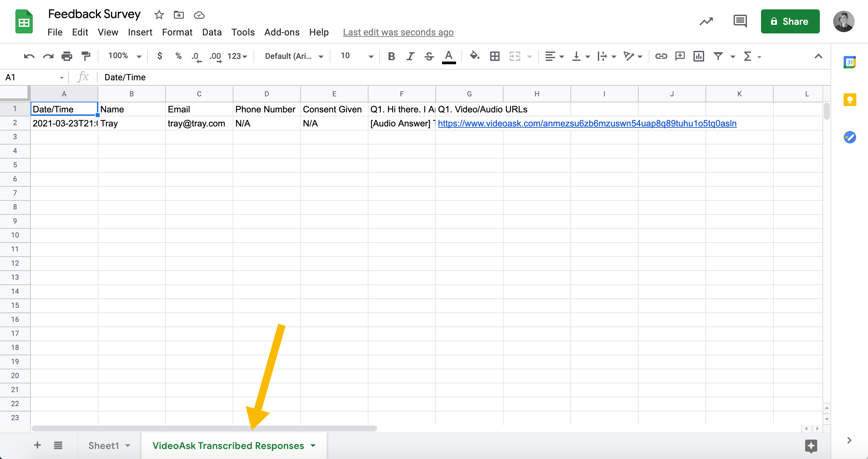Click the number format dropdown
The height and width of the screenshot is (459, 868).
coord(237,56)
